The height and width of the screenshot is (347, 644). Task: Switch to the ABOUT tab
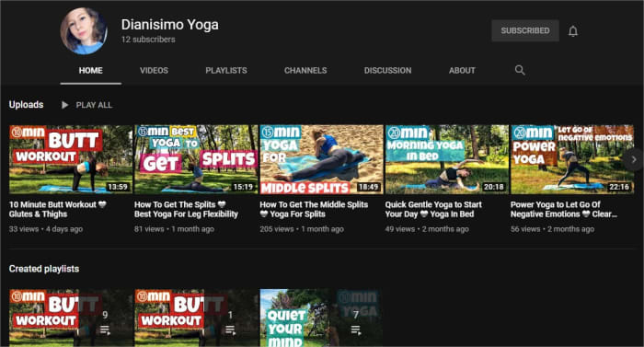462,70
